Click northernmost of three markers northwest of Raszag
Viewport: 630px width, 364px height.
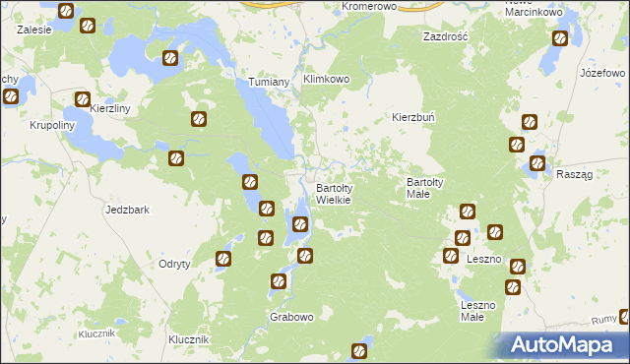point(530,122)
